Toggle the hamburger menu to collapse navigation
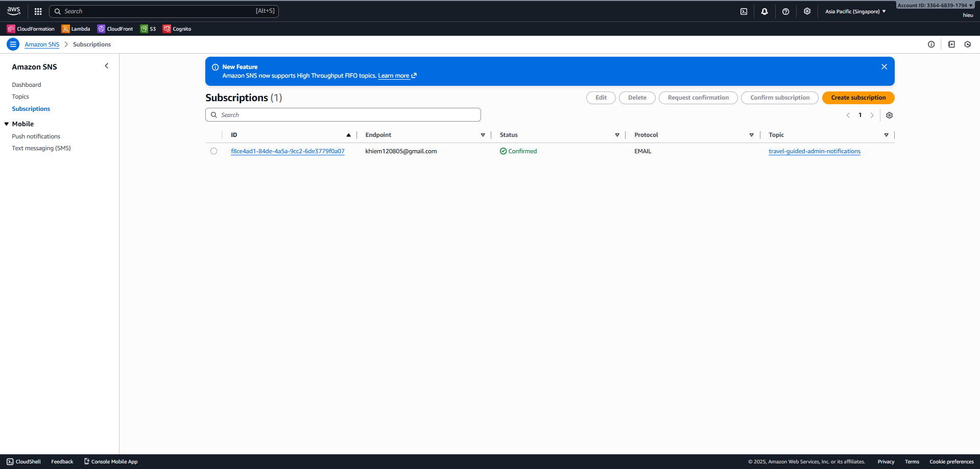This screenshot has height=469, width=980. coord(13,44)
